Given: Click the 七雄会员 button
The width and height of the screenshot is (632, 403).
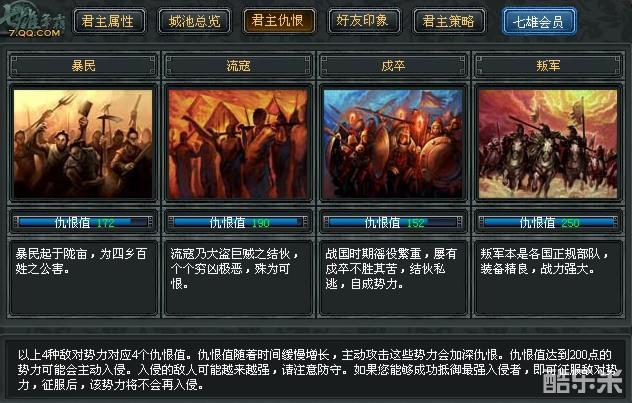Looking at the screenshot, I should (539, 21).
